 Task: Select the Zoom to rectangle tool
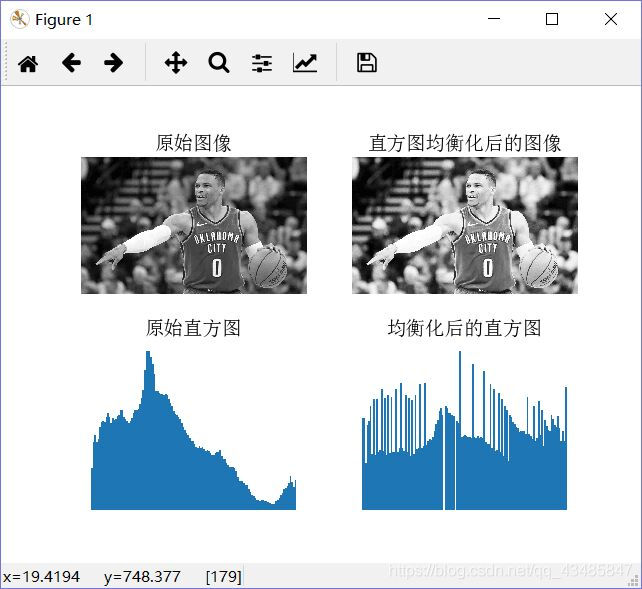pyautogui.click(x=219, y=63)
